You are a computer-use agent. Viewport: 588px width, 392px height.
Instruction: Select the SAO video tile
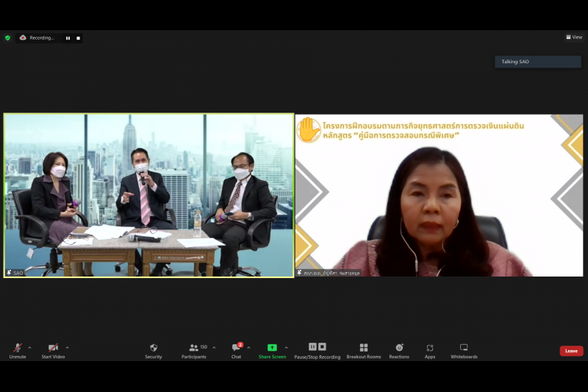pyautogui.click(x=148, y=195)
